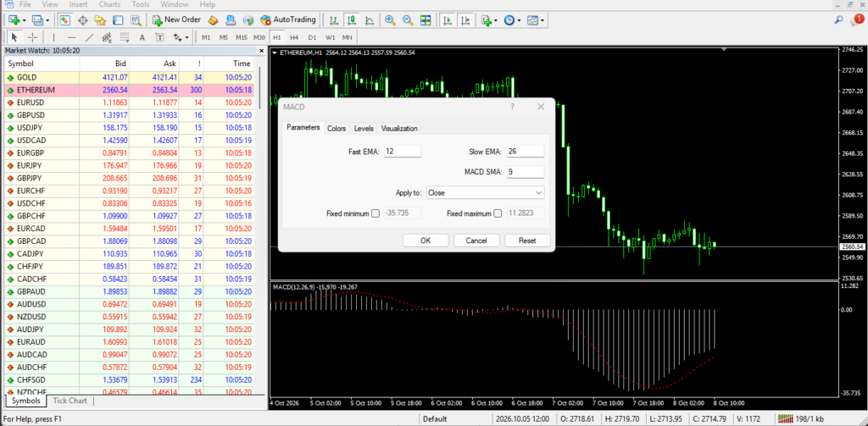Switch to candlestick chart display

(x=352, y=20)
